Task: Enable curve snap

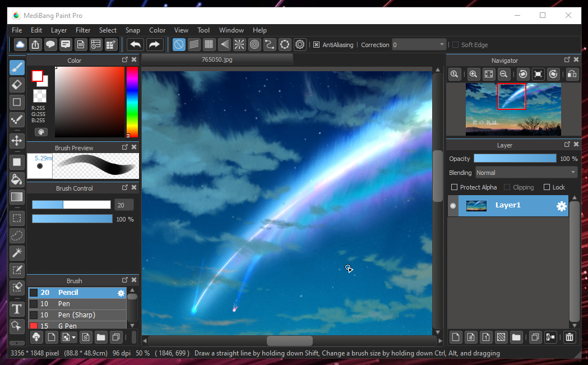Action: click(269, 45)
